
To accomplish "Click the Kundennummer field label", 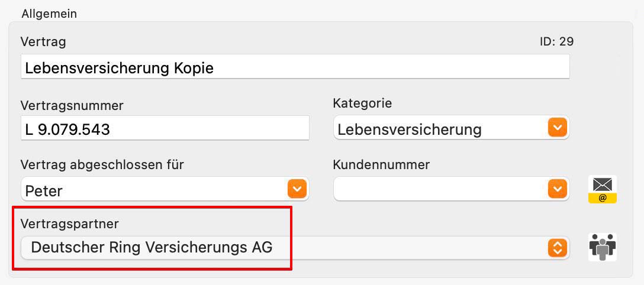I will [381, 165].
